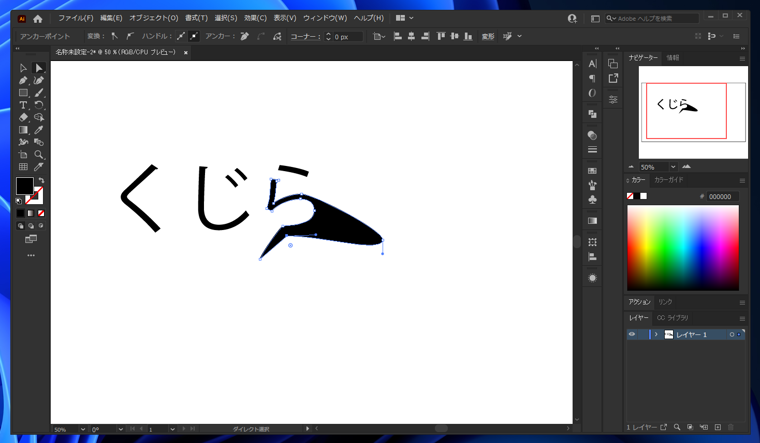Select the Type tool
This screenshot has width=760, height=443.
23,105
